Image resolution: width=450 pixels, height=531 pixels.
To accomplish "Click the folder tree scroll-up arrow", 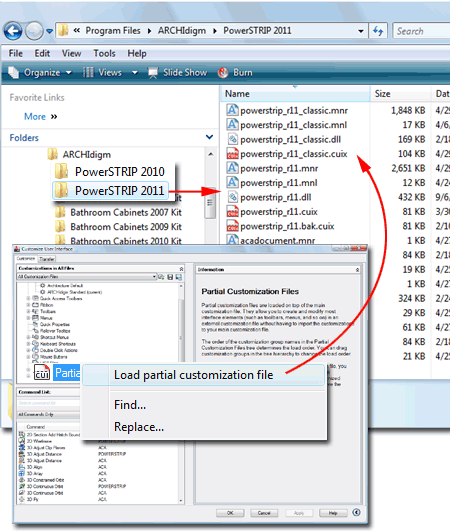I will (x=211, y=154).
